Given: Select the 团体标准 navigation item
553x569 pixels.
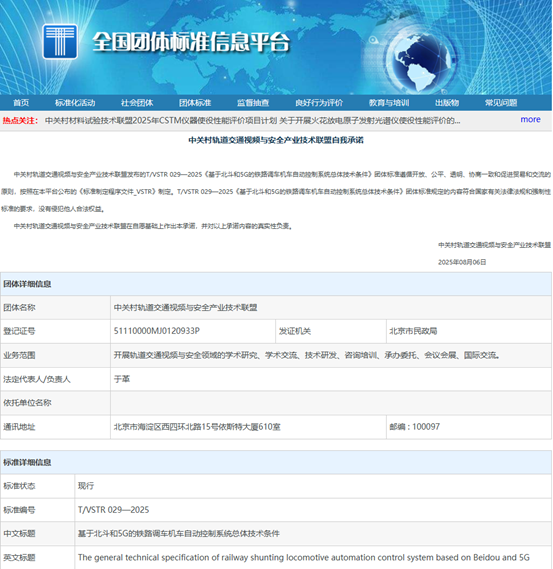Looking at the screenshot, I should (195, 103).
